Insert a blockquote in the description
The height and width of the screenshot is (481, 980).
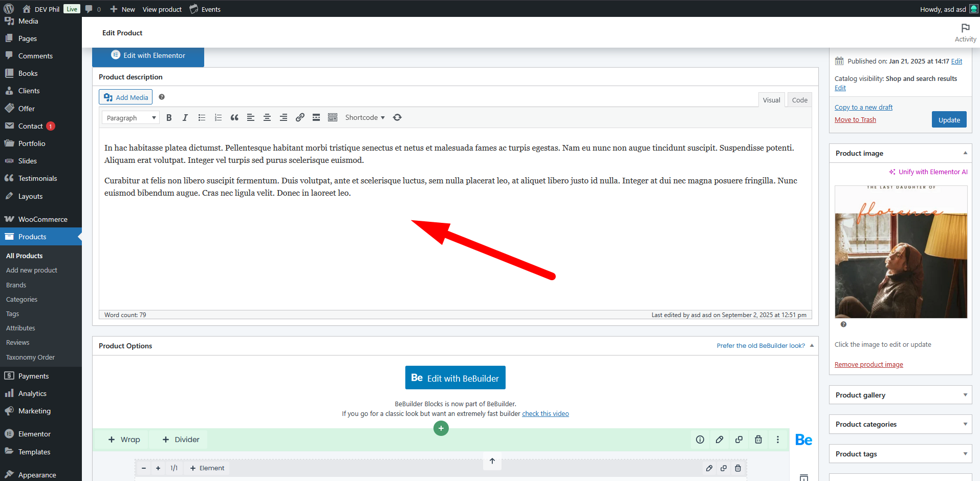tap(234, 118)
